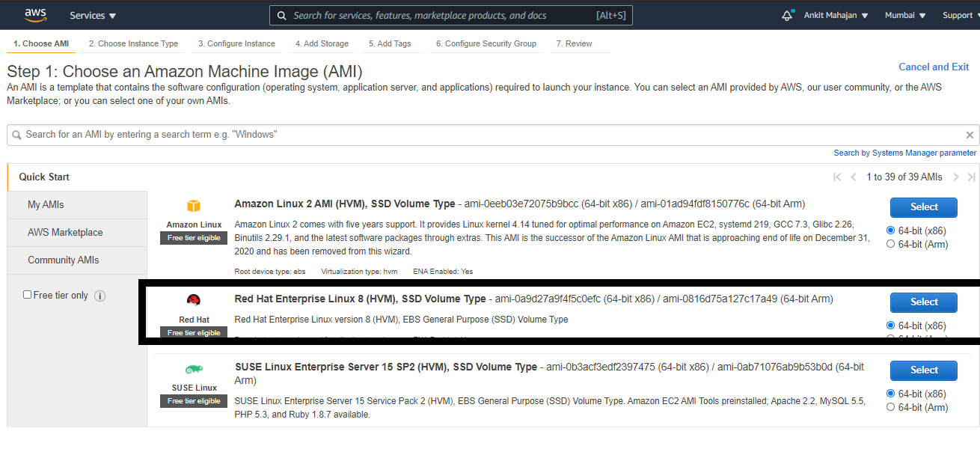Viewport: 980px width, 455px height.
Task: Select 64-bit (x86) for SUSE Linux
Action: 890,394
